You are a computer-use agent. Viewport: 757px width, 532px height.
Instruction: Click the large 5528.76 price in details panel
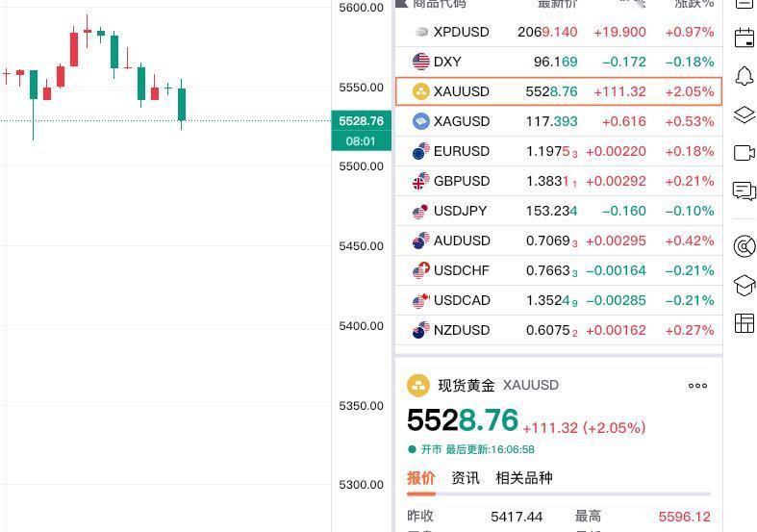point(463,419)
